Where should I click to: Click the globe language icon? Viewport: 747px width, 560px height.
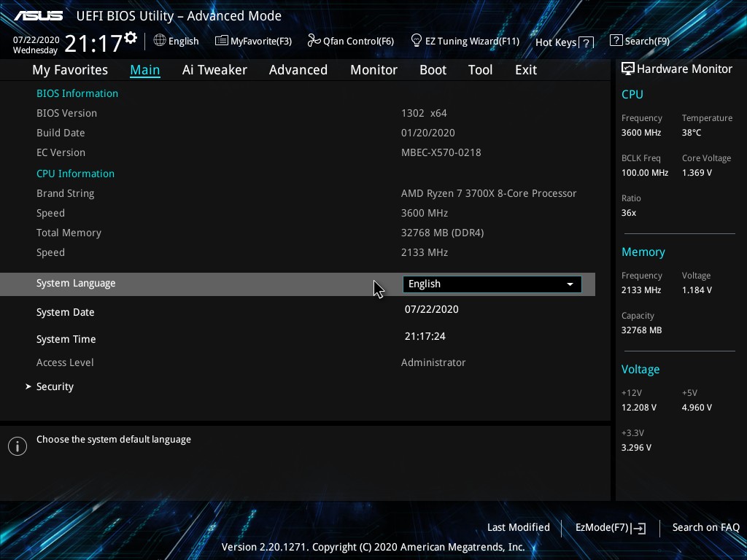(160, 41)
